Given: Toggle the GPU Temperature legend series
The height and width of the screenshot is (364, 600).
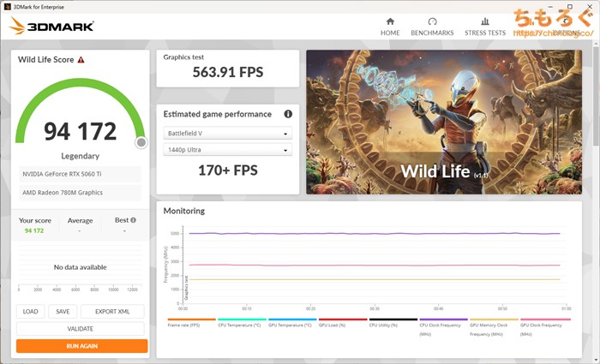Looking at the screenshot, I should tap(292, 323).
